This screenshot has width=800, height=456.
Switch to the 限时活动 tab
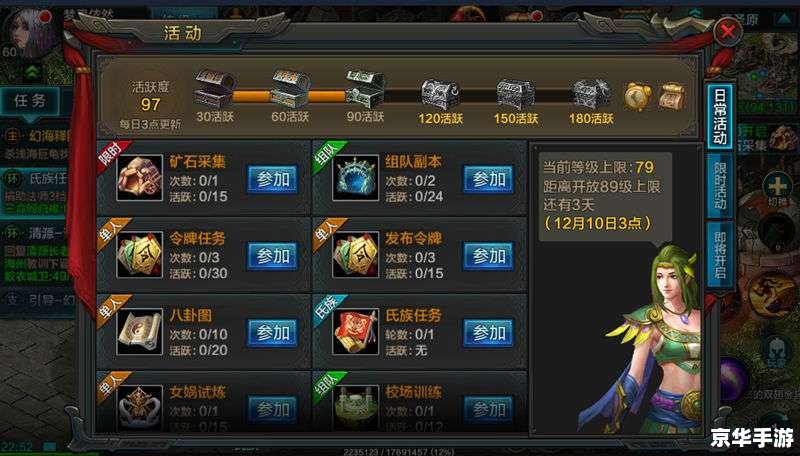tap(720, 187)
